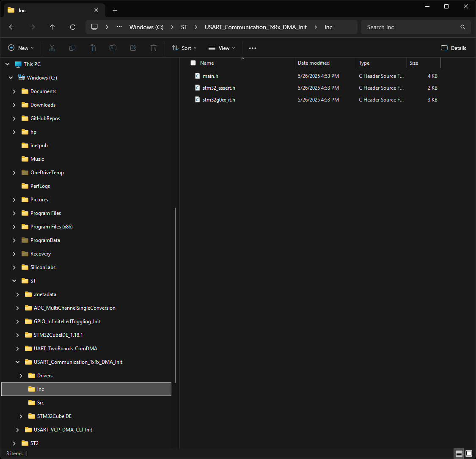
Task: Navigate up one level with the up arrow
Action: pos(52,27)
